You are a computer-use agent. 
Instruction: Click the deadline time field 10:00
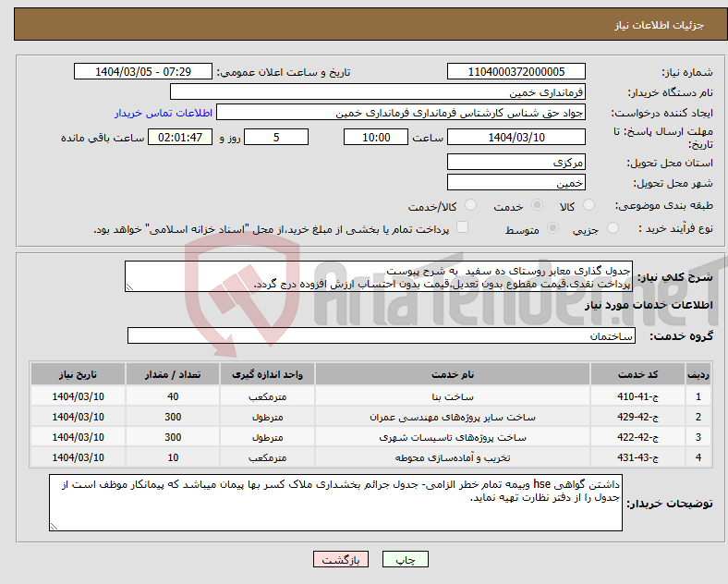(376, 137)
